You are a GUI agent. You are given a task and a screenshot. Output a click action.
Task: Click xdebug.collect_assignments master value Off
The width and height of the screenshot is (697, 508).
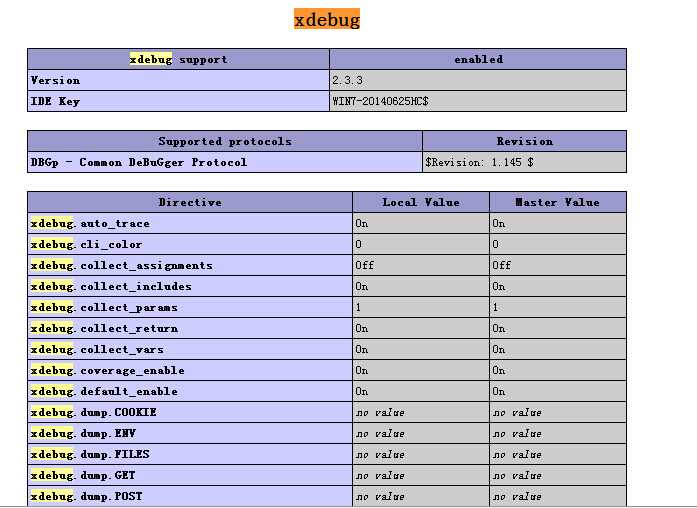click(x=558, y=265)
